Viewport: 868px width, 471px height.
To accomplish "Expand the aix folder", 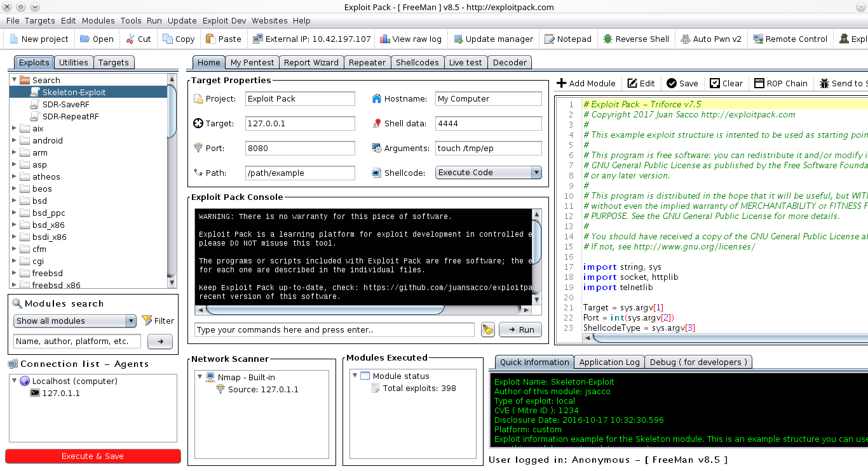I will pos(14,128).
